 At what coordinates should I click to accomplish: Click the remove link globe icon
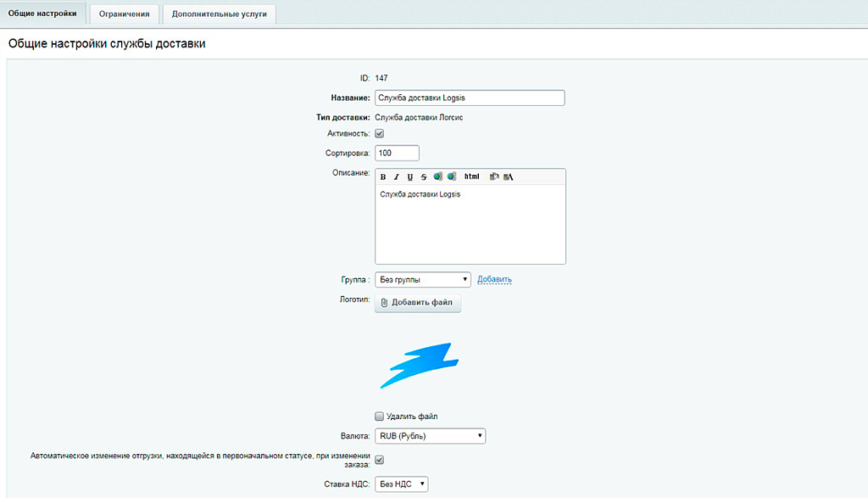click(452, 176)
